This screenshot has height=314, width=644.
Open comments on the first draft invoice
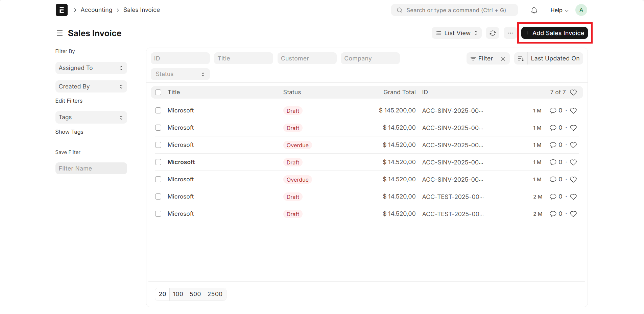(553, 110)
